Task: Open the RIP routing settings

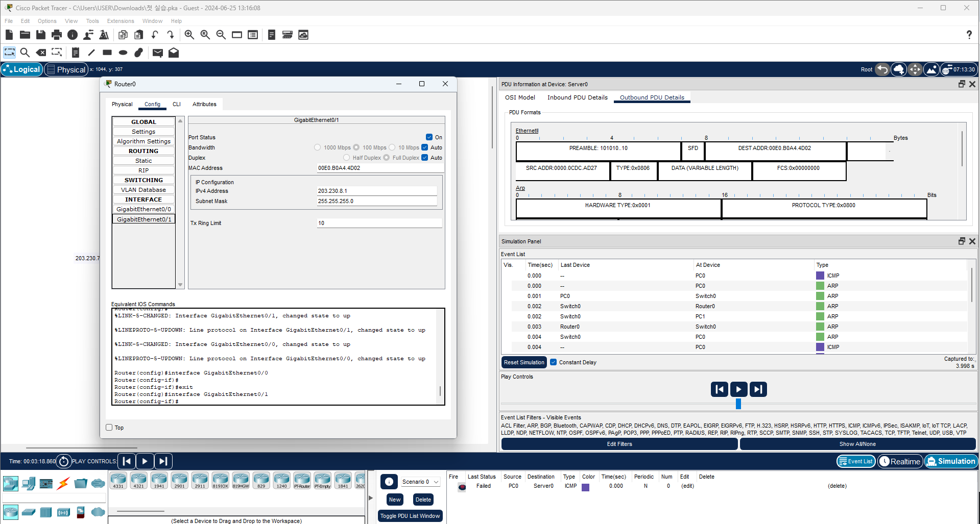Action: (144, 170)
